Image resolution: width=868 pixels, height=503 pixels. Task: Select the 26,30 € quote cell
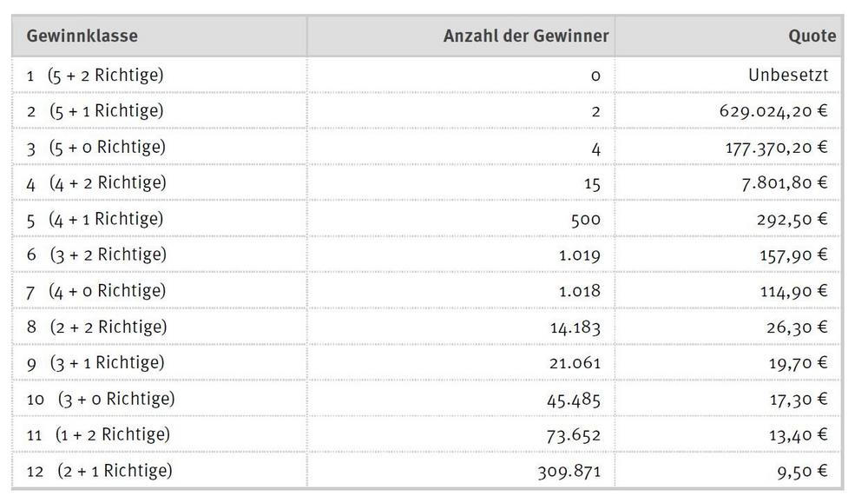[797, 328]
